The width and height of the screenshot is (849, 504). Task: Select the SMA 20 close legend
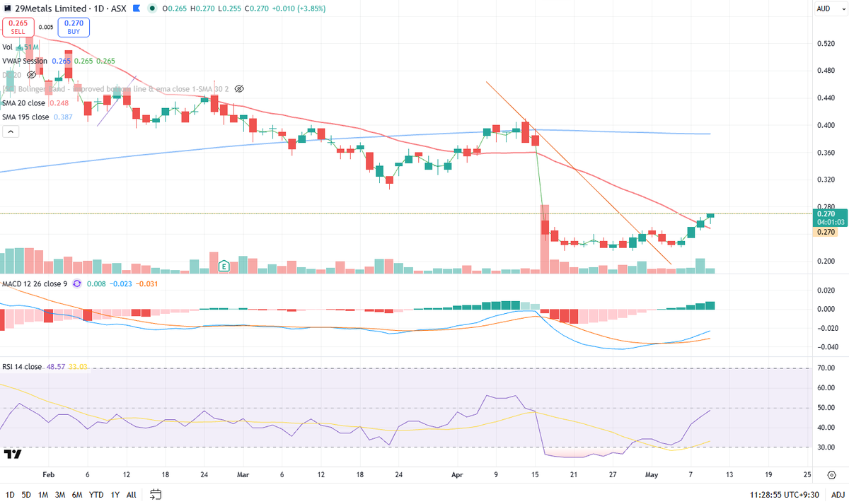[x=23, y=103]
